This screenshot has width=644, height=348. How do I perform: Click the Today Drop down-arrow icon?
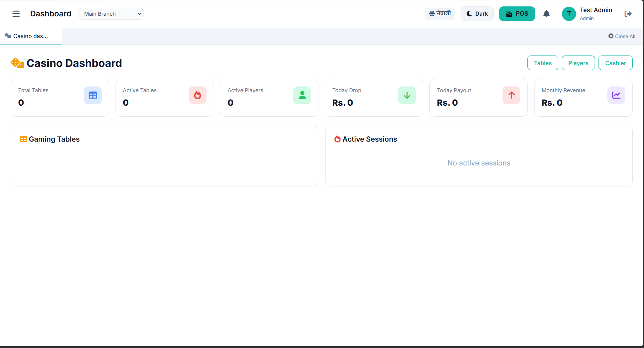point(407,95)
